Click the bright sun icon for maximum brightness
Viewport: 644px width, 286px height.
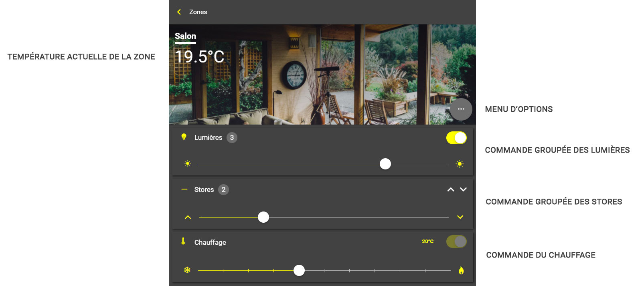click(460, 164)
